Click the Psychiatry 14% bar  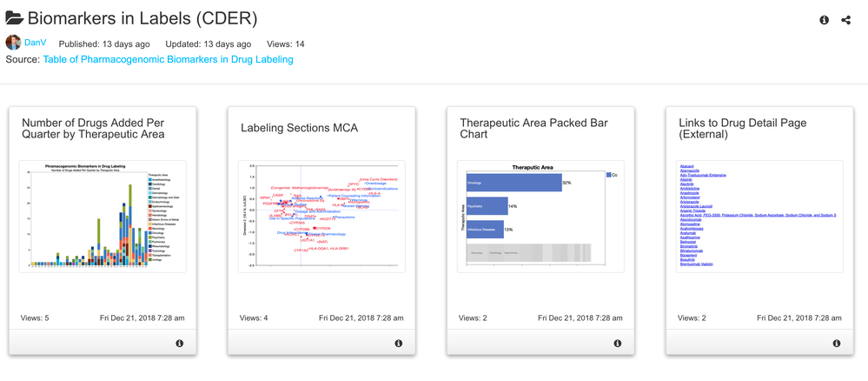487,206
